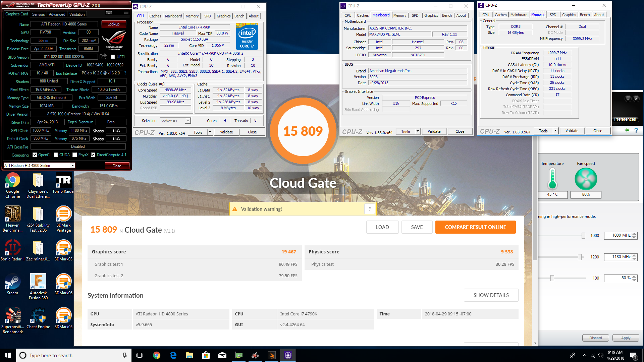Click Apply button in overclock panel

[626, 338]
